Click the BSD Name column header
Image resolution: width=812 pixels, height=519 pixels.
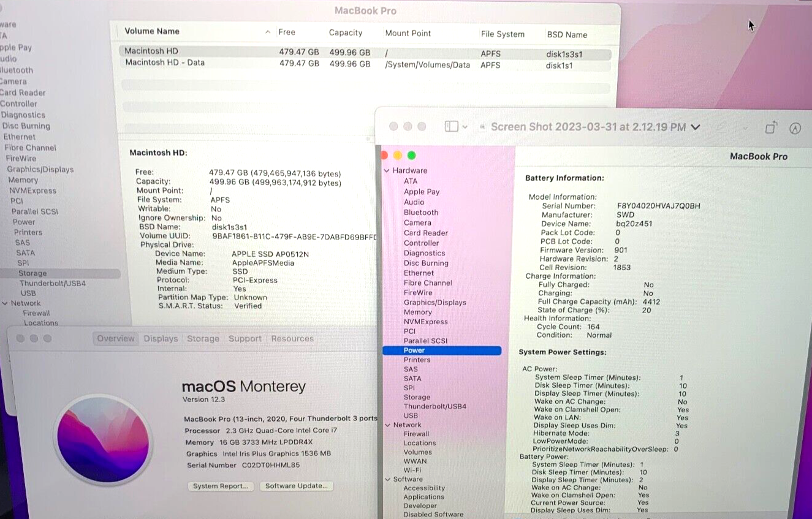click(567, 35)
